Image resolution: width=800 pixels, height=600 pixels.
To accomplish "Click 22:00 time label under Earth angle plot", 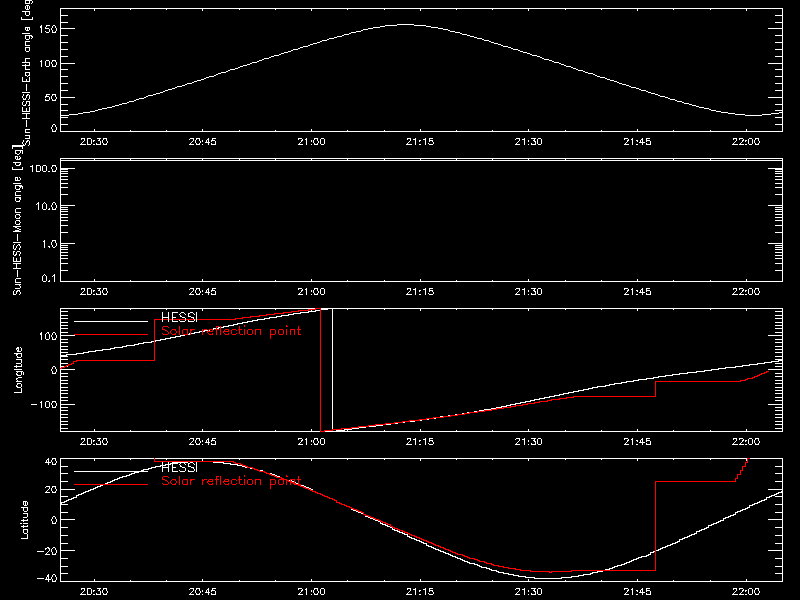I will pos(746,141).
